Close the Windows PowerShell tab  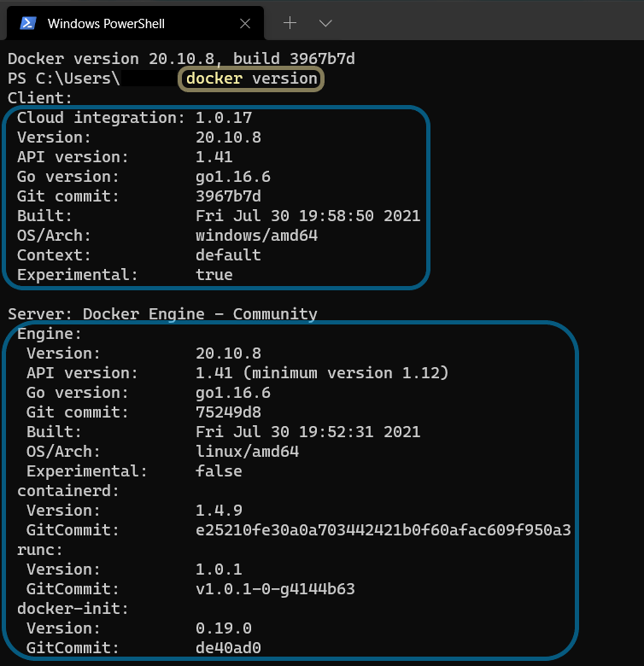245,23
